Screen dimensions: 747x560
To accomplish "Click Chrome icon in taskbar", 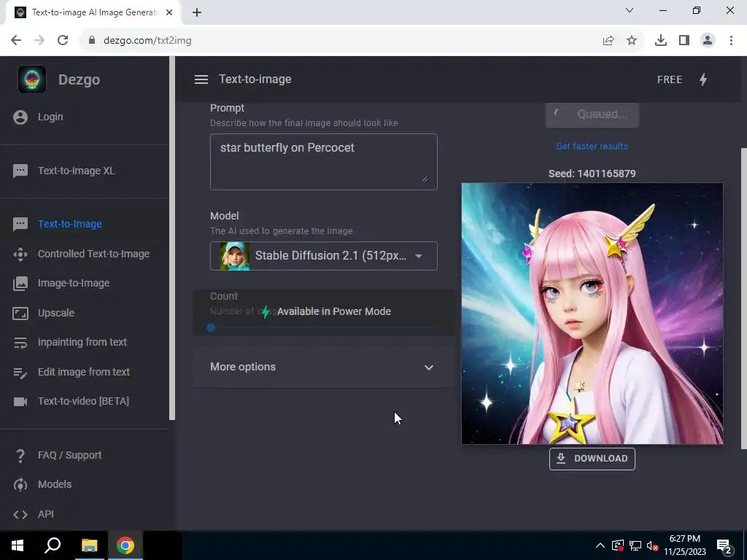I will click(x=125, y=545).
